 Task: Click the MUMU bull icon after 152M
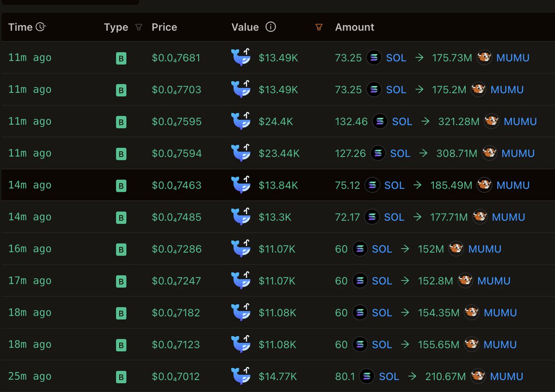click(x=456, y=249)
